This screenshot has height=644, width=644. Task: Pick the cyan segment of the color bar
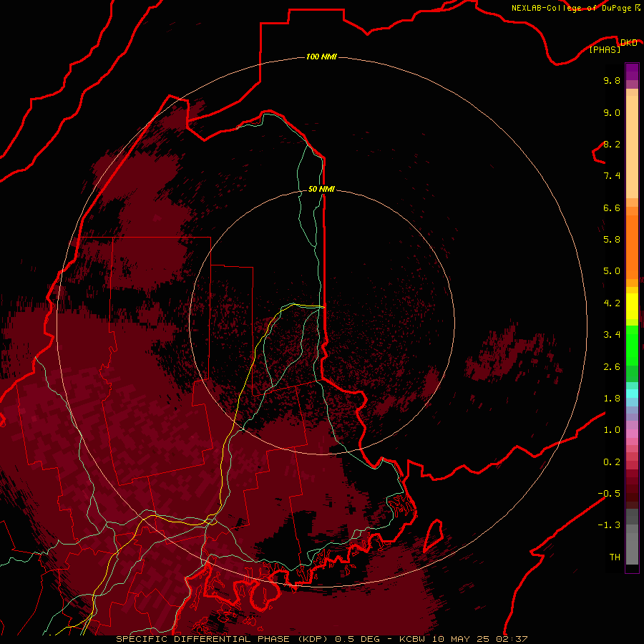pyautogui.click(x=632, y=394)
